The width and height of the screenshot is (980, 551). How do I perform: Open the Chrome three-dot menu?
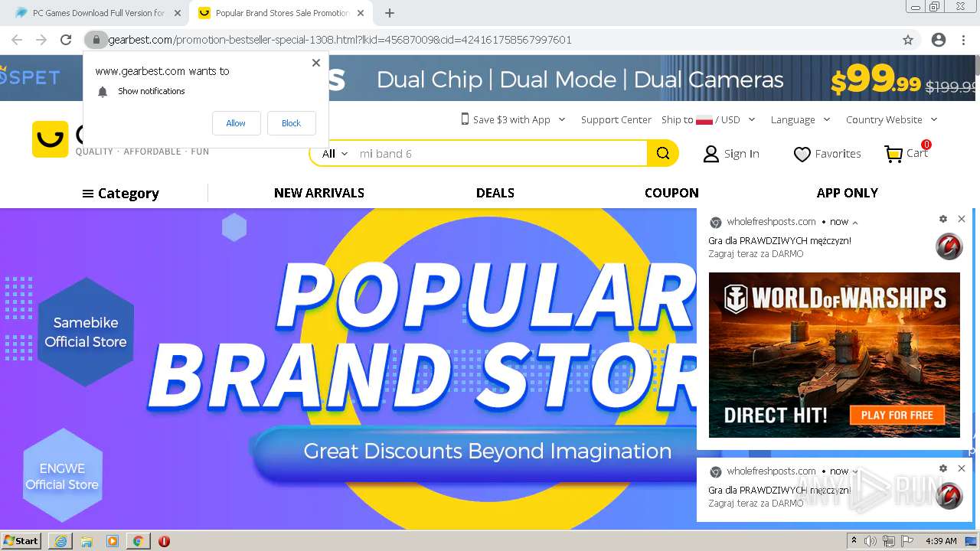pos(963,40)
